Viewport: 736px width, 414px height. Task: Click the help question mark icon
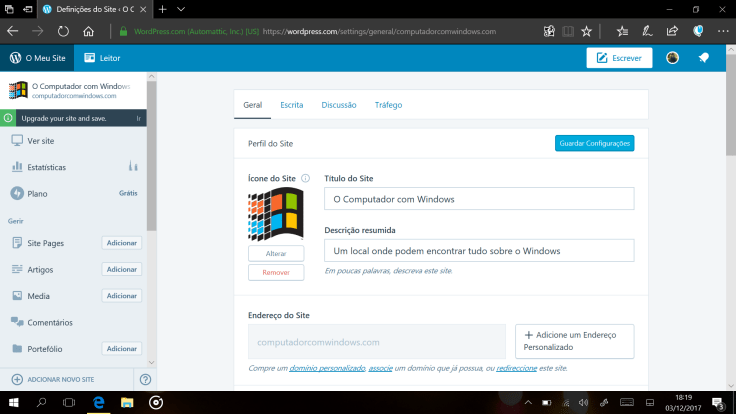pyautogui.click(x=146, y=380)
